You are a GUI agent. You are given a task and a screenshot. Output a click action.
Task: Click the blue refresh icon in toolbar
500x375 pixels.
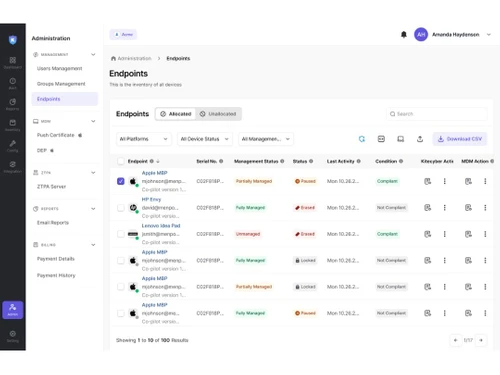click(362, 139)
